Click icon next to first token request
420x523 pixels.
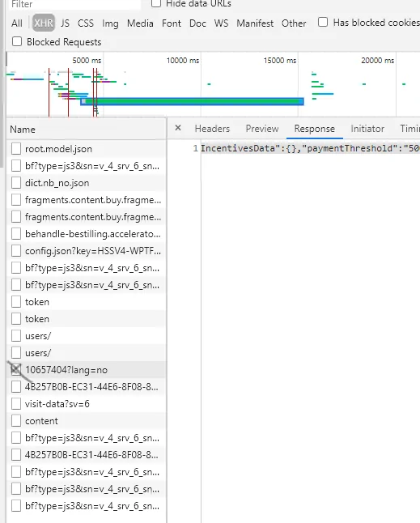pos(16,301)
